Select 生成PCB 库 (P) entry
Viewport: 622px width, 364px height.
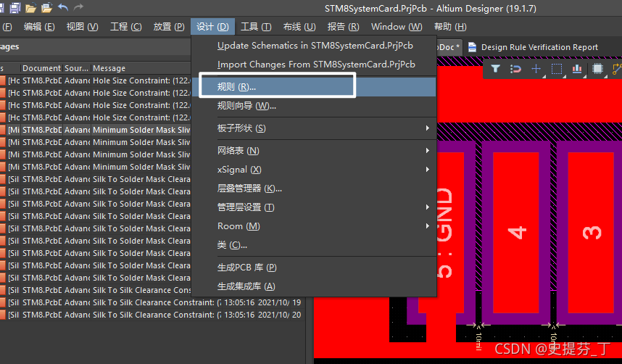click(314, 268)
